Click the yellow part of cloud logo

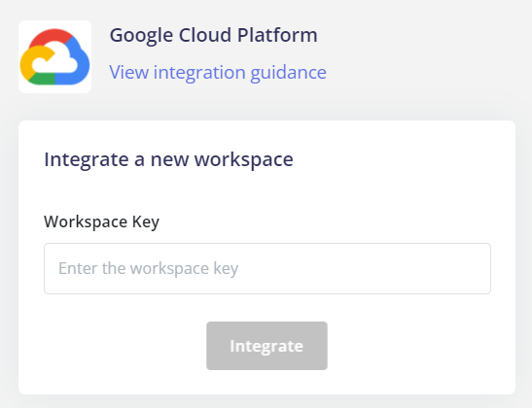click(x=30, y=63)
